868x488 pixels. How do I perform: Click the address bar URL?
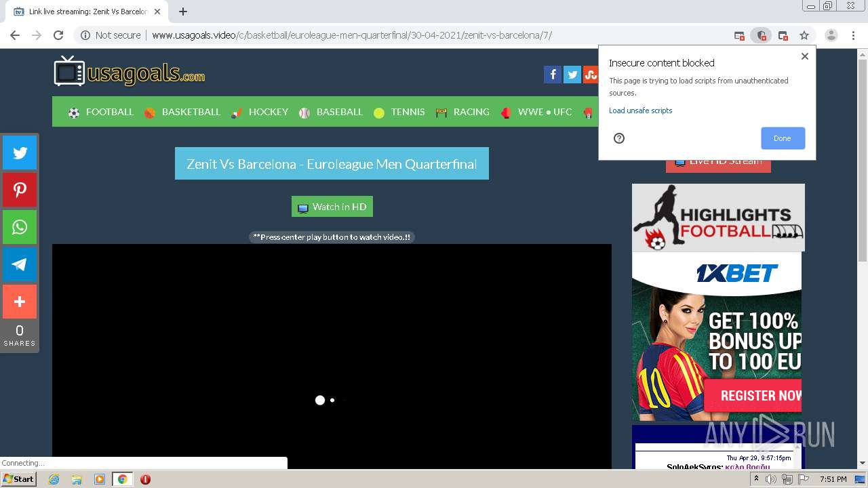tap(351, 35)
